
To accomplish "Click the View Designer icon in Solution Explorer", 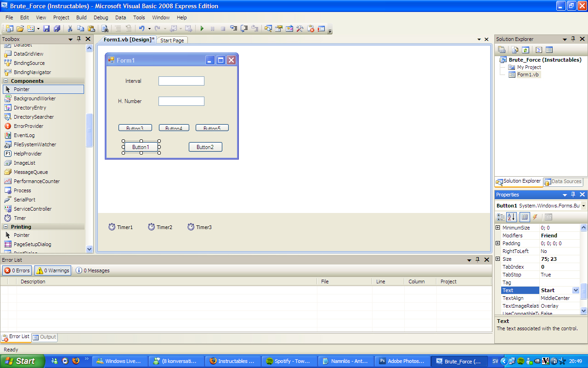I will click(548, 50).
